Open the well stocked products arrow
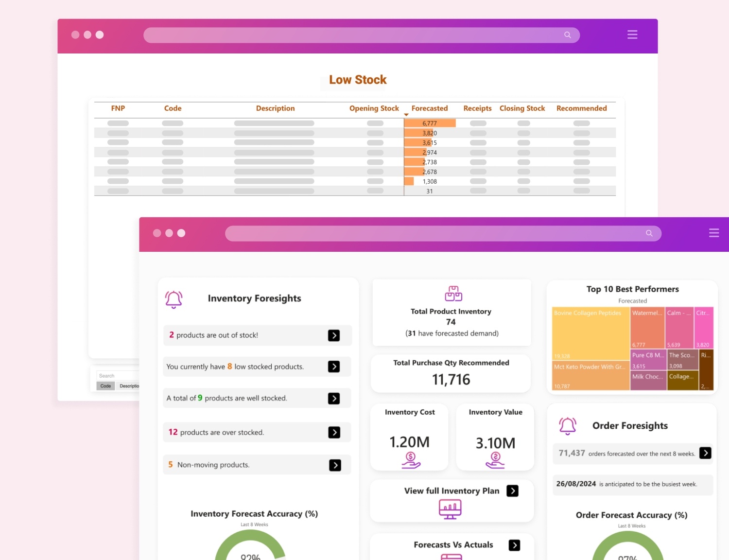The width and height of the screenshot is (729, 560). click(x=334, y=399)
